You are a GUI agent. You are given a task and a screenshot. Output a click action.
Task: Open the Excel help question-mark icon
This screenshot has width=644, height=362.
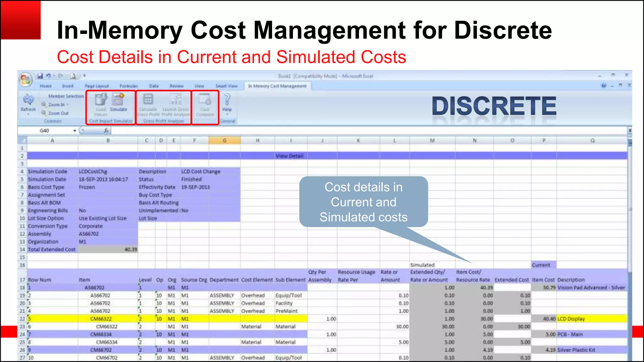coord(604,85)
